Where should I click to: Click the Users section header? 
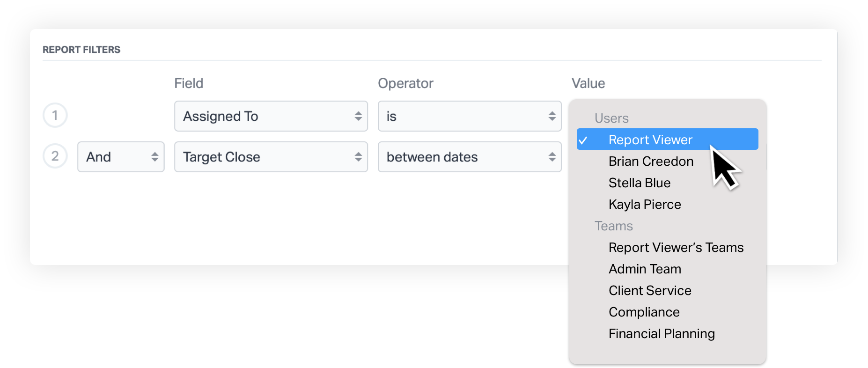pyautogui.click(x=611, y=118)
